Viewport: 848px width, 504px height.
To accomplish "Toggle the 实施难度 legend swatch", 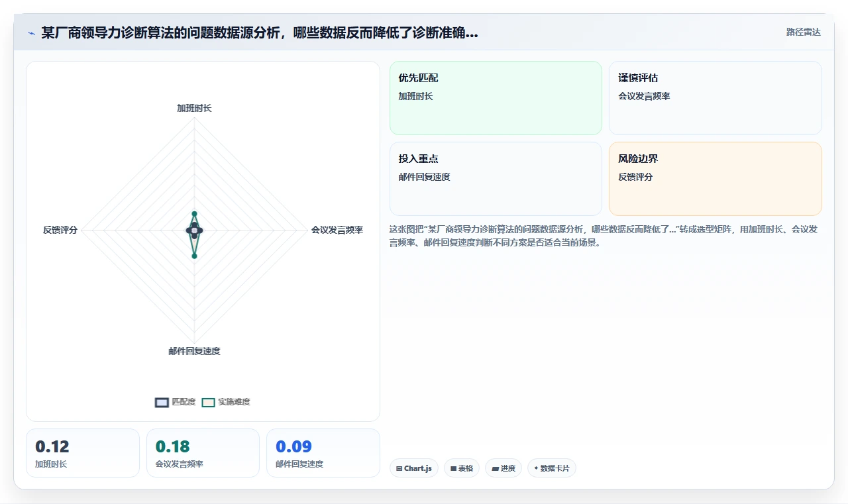I will click(x=208, y=402).
